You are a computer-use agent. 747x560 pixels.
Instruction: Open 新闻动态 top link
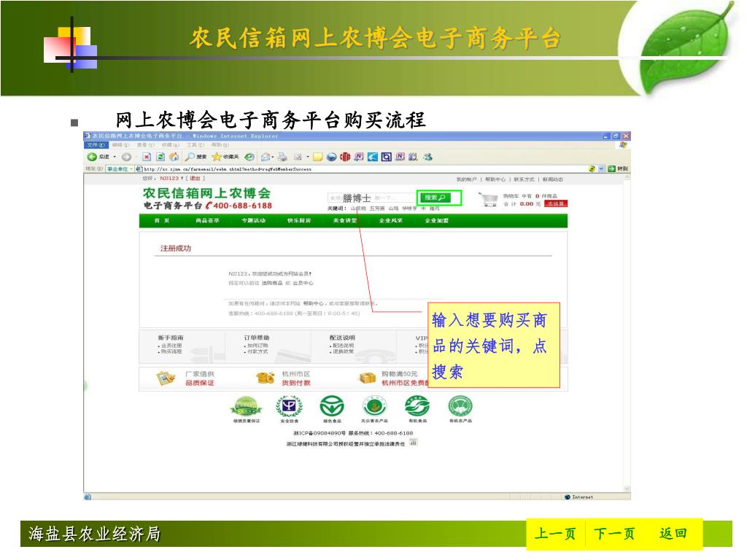pos(553,179)
